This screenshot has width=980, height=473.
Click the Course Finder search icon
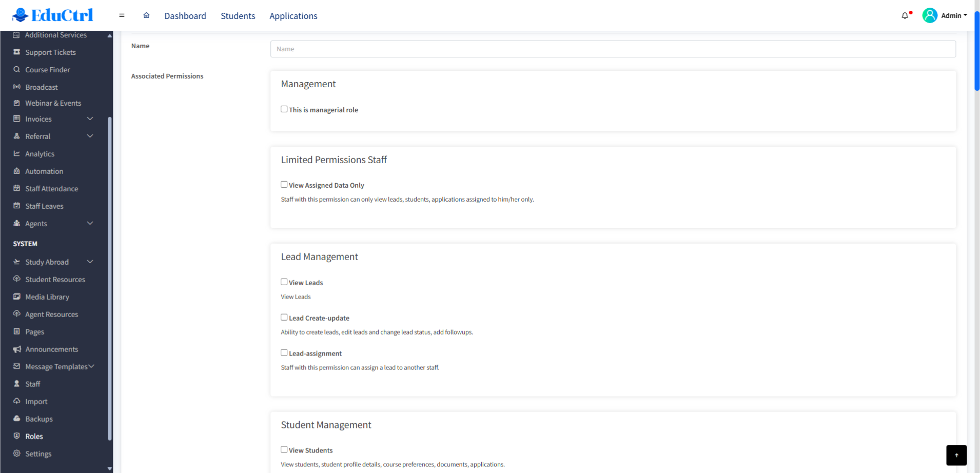tap(17, 70)
